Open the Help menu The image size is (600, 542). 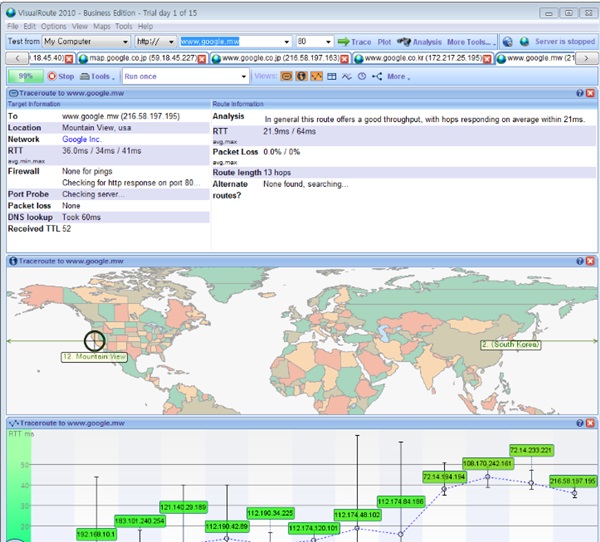pos(145,26)
